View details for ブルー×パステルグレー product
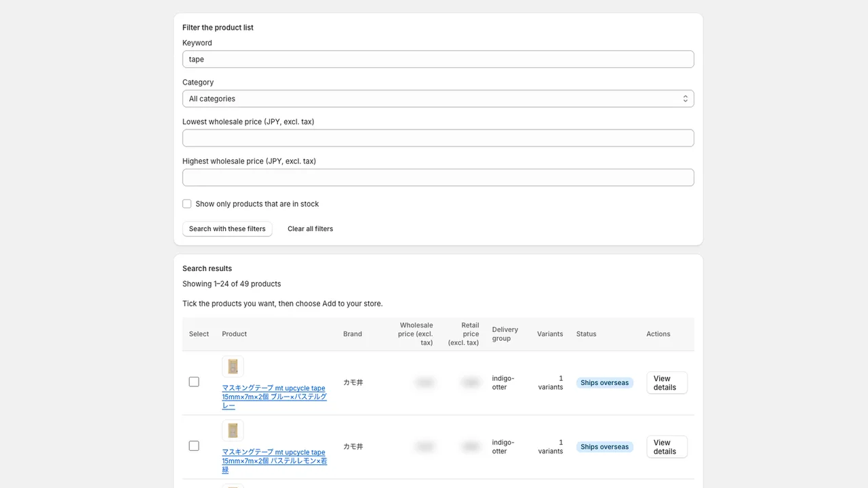The height and width of the screenshot is (488, 868). (667, 383)
